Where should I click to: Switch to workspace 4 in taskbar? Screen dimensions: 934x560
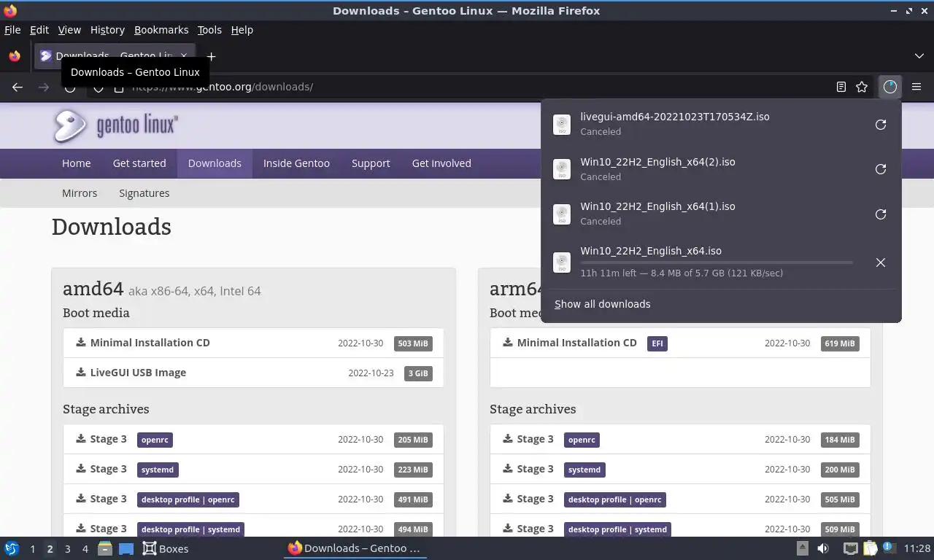click(85, 548)
